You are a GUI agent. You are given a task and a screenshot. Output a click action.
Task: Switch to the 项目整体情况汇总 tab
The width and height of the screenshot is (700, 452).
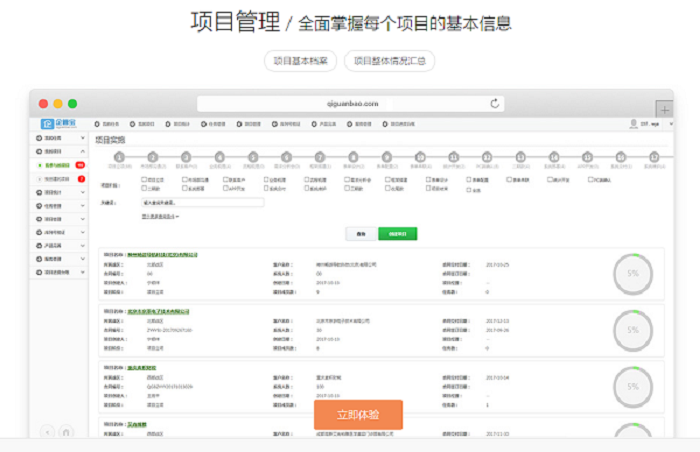389,61
